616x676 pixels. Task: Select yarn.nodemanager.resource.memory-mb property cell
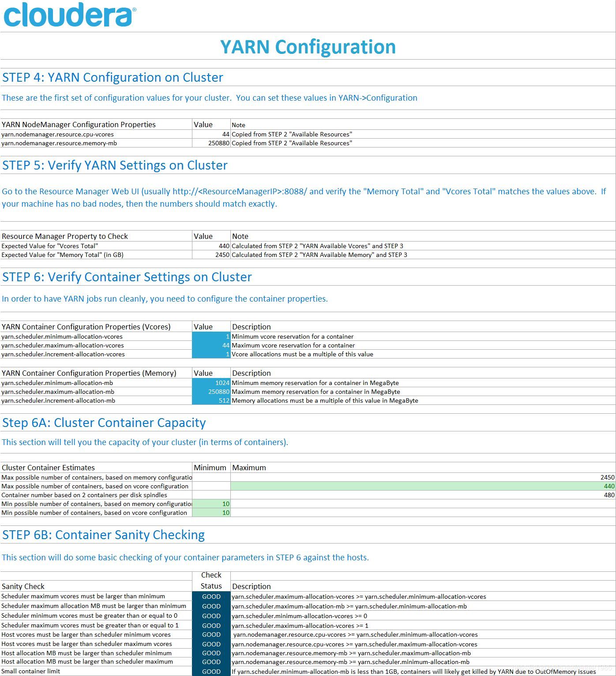click(96, 143)
